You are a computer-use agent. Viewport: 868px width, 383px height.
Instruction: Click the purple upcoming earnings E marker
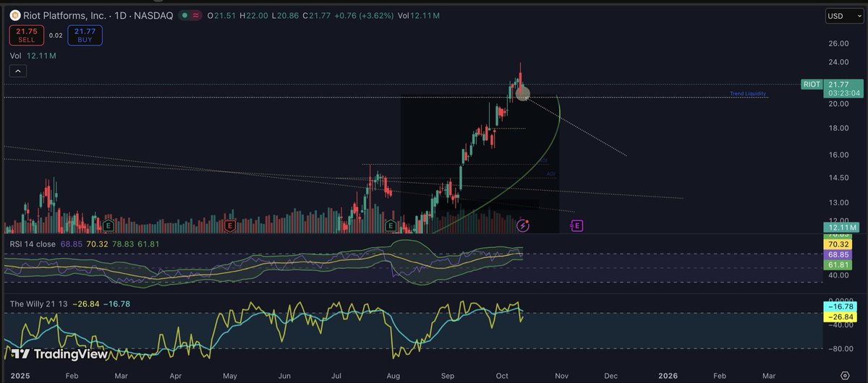576,226
